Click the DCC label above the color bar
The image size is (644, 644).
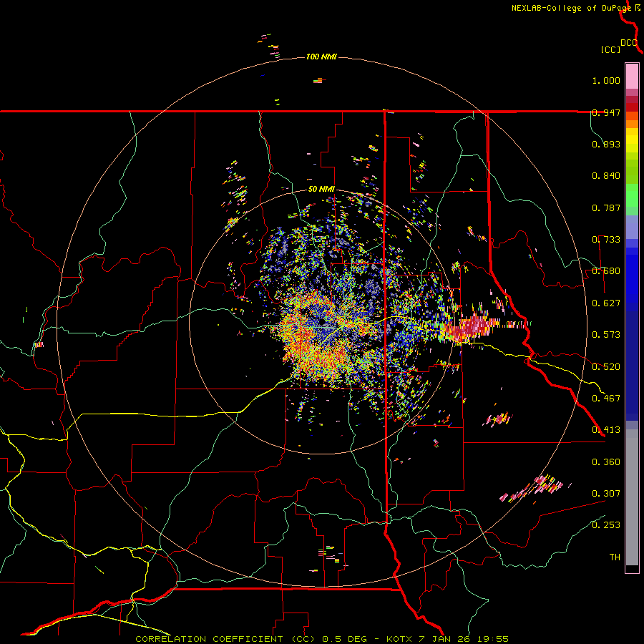coord(628,43)
